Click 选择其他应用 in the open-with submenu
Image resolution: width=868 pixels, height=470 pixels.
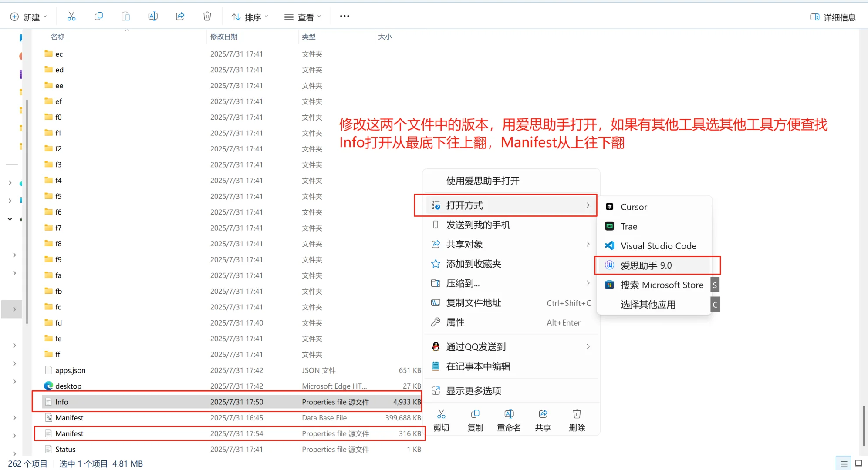tap(648, 304)
